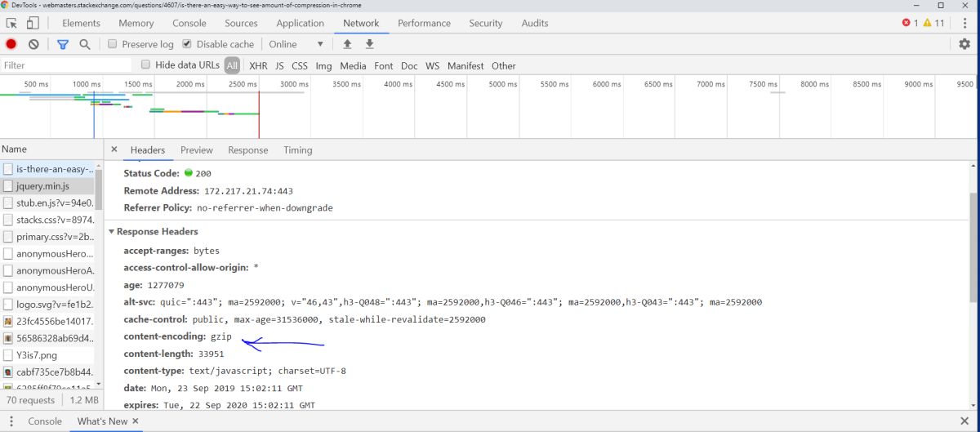Click the Filter text input
The width and height of the screenshot is (980, 432).
(66, 65)
